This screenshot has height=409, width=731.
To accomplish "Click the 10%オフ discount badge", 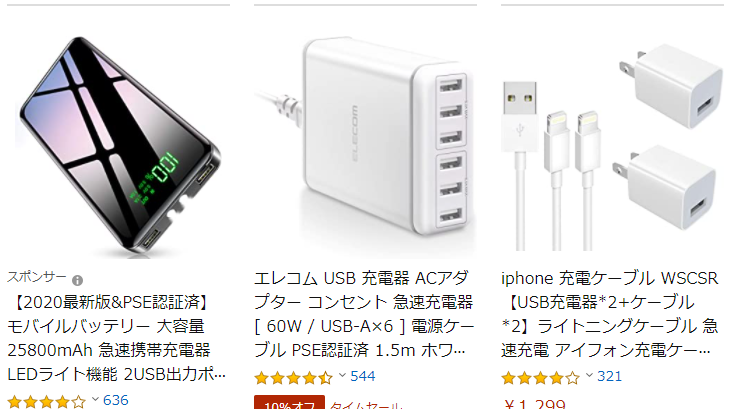I will (x=290, y=403).
